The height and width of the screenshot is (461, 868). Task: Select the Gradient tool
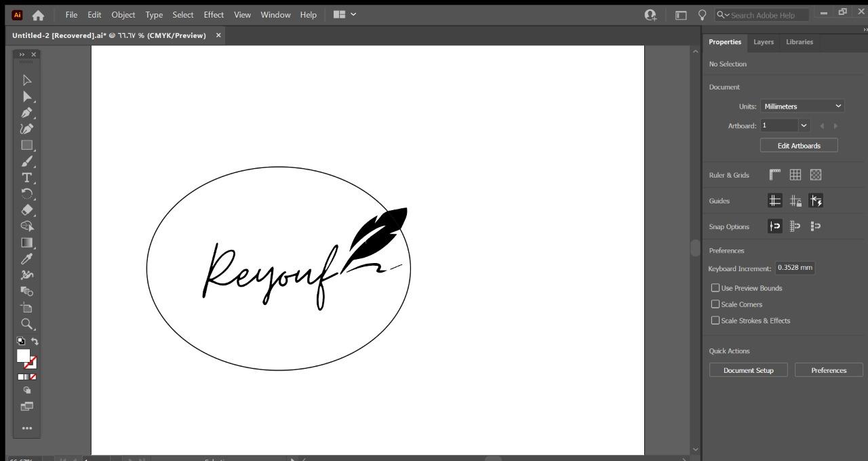point(27,243)
